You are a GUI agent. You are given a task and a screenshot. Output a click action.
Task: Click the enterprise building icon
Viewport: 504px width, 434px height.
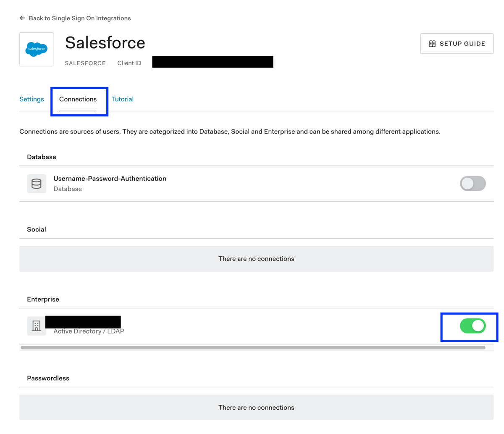[37, 326]
